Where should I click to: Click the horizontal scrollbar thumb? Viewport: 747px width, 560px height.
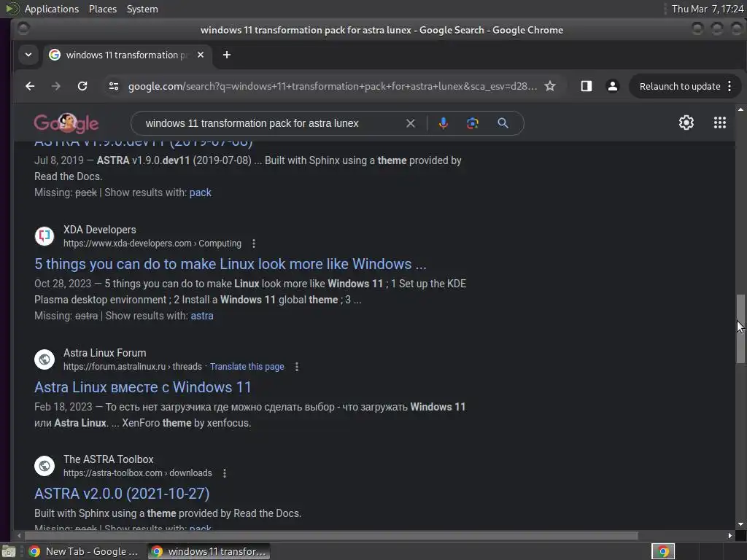(331, 536)
